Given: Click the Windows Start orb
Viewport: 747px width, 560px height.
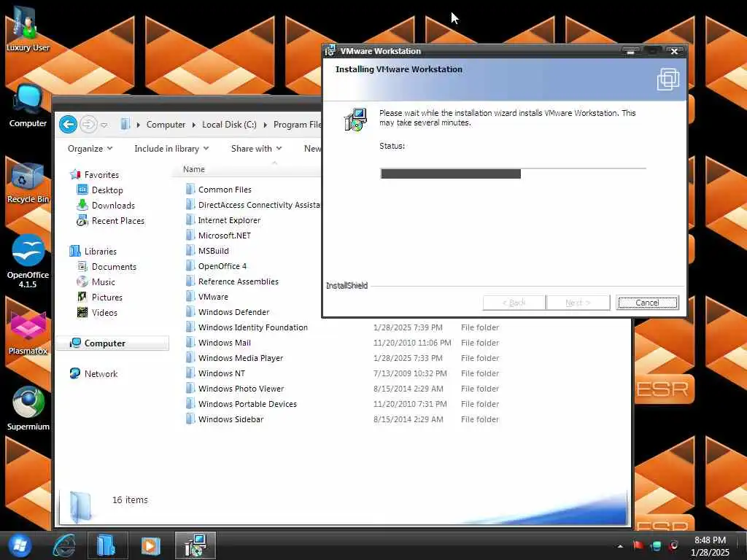Looking at the screenshot, I should [x=20, y=545].
